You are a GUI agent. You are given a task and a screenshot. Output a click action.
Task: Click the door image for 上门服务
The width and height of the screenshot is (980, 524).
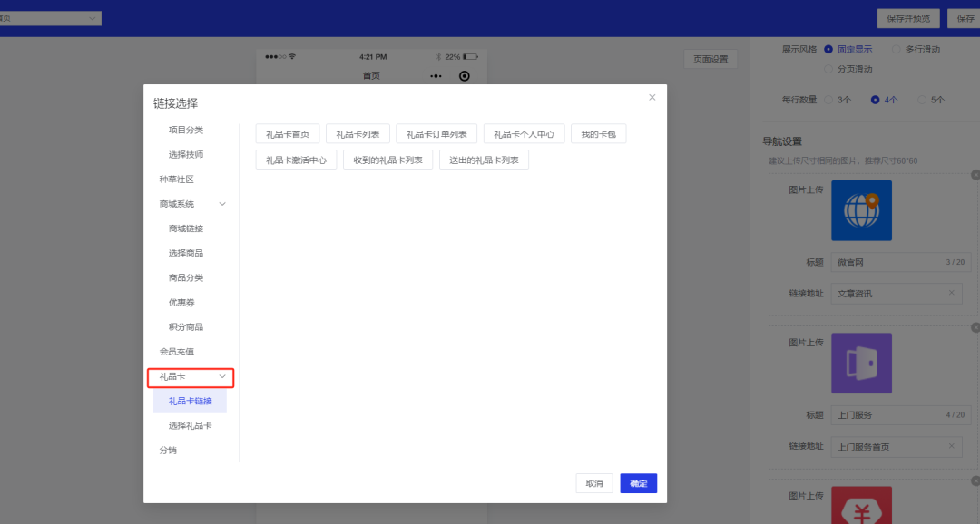(x=861, y=363)
